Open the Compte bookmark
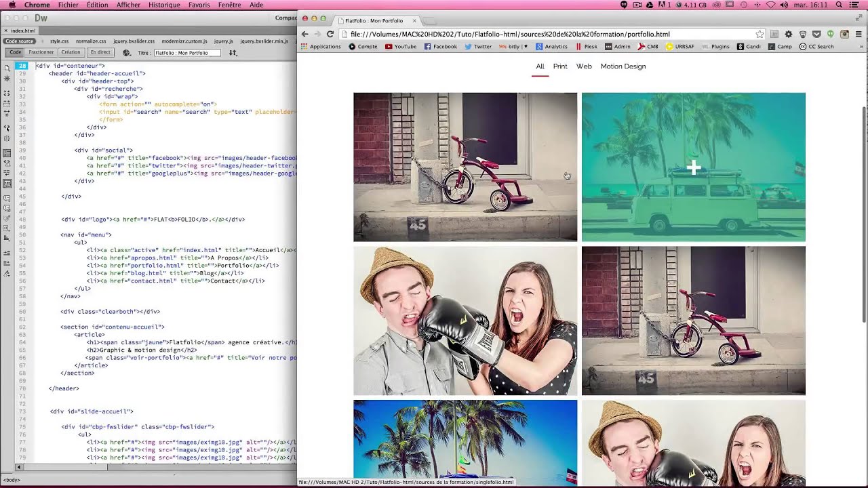This screenshot has width=868, height=488. (363, 47)
